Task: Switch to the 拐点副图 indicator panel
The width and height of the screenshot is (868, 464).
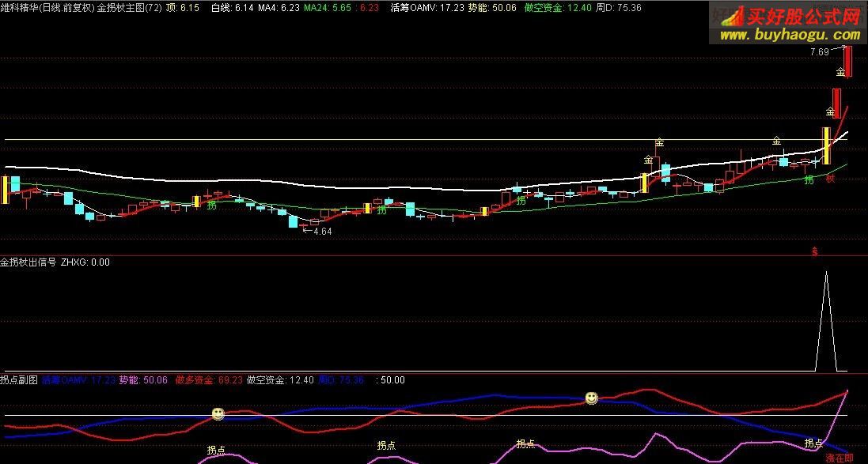Action: click(x=17, y=379)
